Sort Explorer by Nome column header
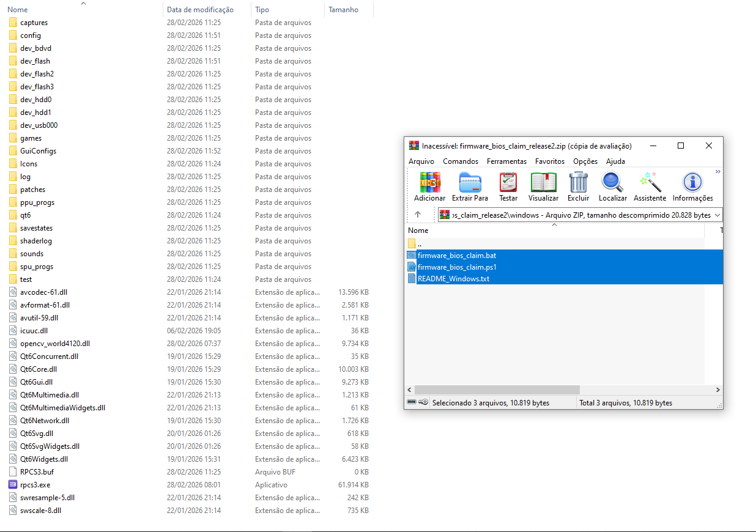Image resolution: width=756 pixels, height=532 pixels. click(x=18, y=10)
